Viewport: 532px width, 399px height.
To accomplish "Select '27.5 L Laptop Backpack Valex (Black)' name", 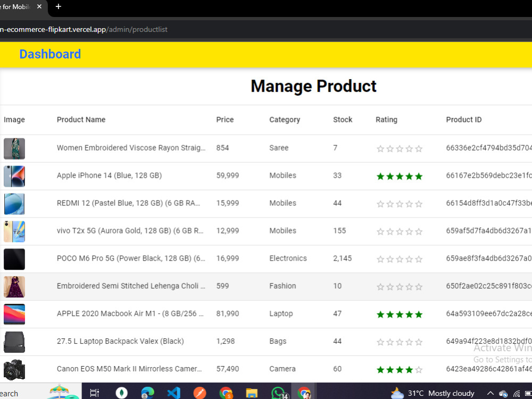I will (x=120, y=342).
